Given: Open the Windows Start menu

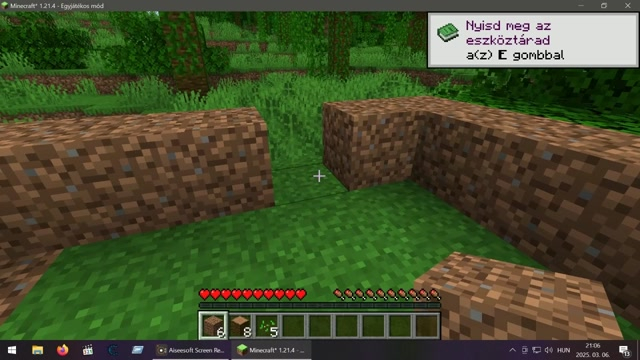Looking at the screenshot, I should [x=12, y=350].
